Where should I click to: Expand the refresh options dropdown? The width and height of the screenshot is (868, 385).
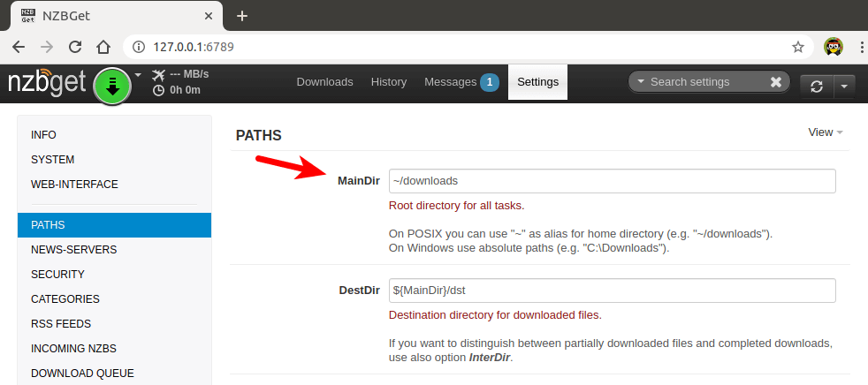click(x=843, y=86)
